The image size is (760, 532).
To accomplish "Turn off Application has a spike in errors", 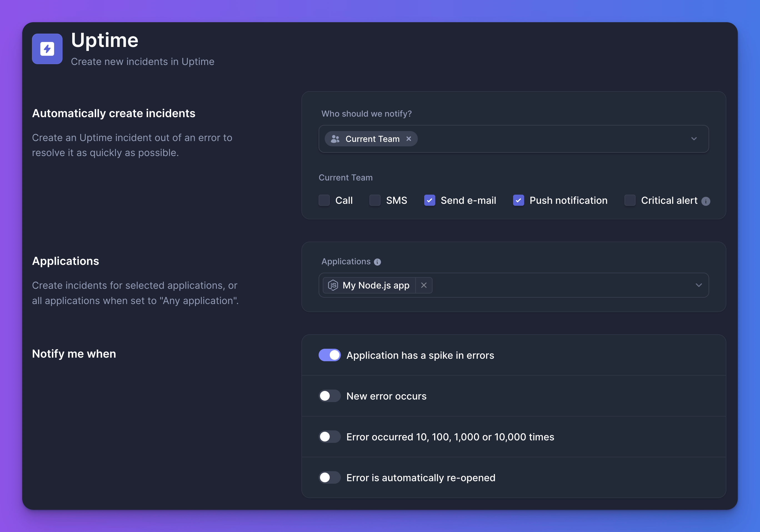I will click(x=330, y=355).
